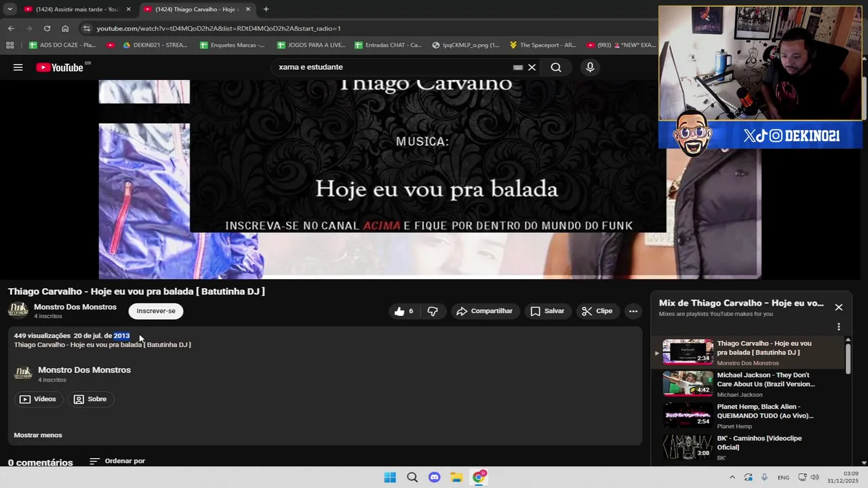Reload the page in Chrome
The width and height of the screenshot is (868, 488).
click(x=47, y=28)
